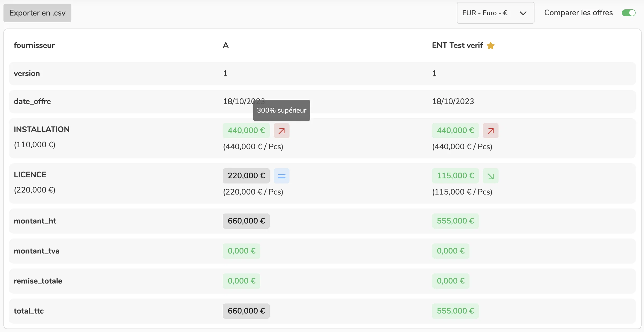644x332 pixels.
Task: Select supplier A column header
Action: tap(226, 45)
